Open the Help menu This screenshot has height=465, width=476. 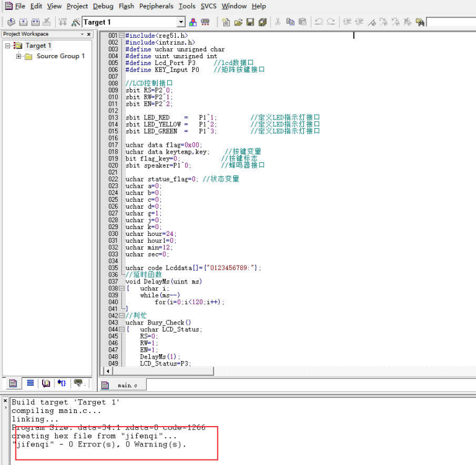(x=259, y=6)
